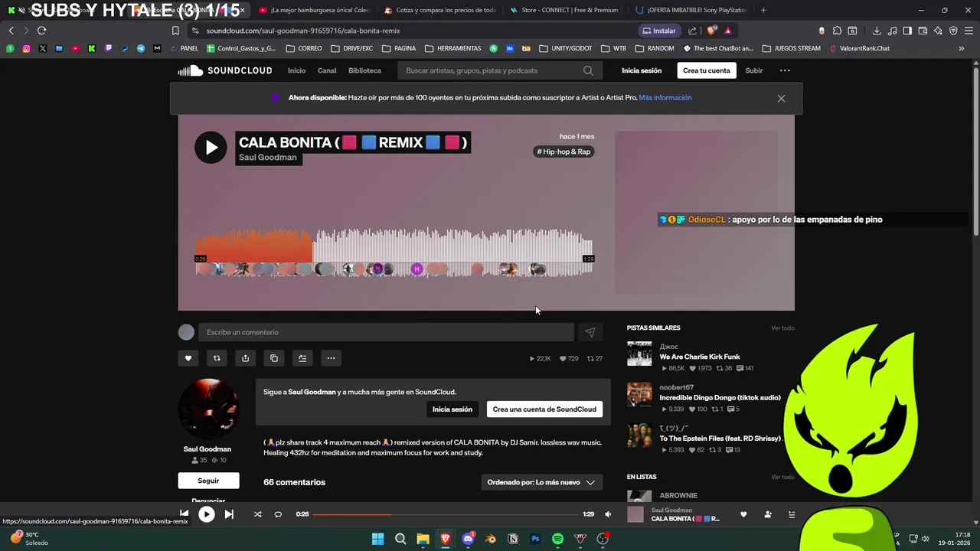Click Inicia sesión in the follow prompt
The image size is (980, 551).
point(452,409)
